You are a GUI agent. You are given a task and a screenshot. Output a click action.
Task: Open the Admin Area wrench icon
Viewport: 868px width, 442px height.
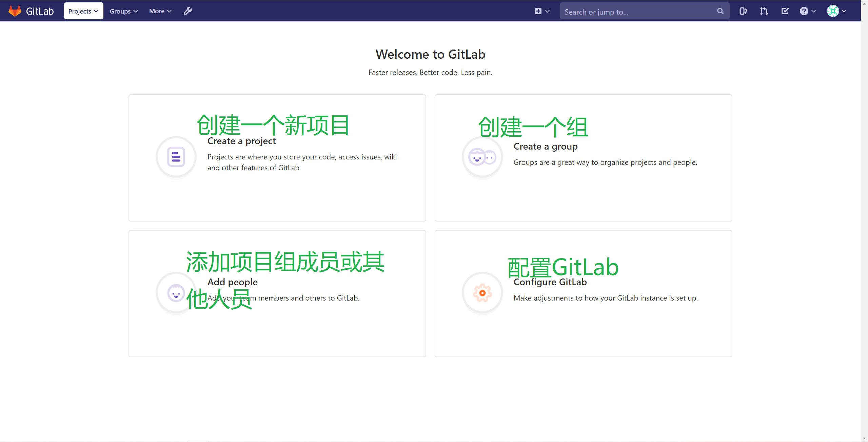point(188,11)
